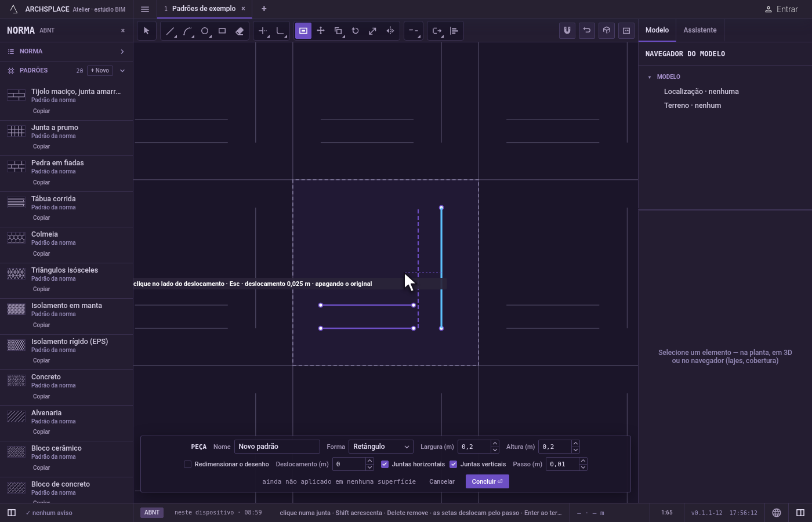Select the Line drawing tool

pos(170,31)
